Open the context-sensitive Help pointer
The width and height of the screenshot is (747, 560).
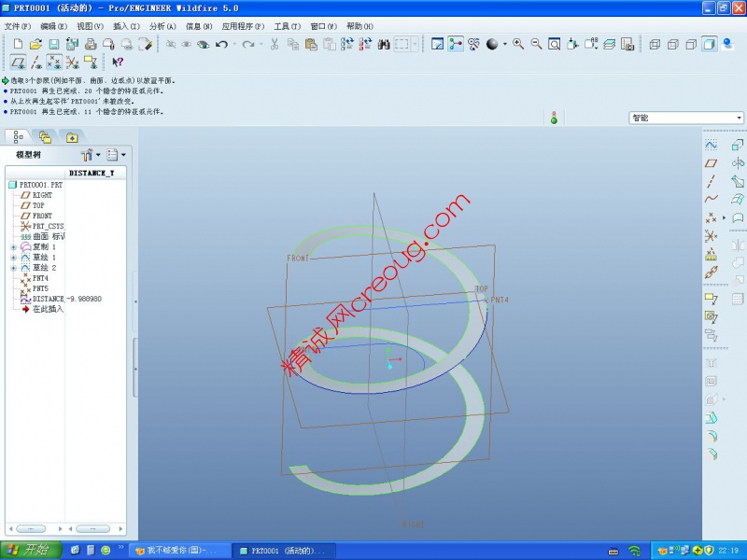point(118,62)
